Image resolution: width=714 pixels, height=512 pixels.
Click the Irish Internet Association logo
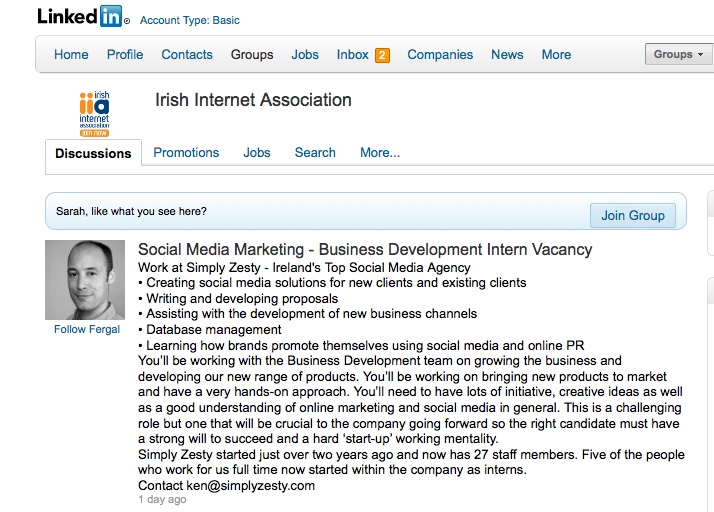click(94, 113)
